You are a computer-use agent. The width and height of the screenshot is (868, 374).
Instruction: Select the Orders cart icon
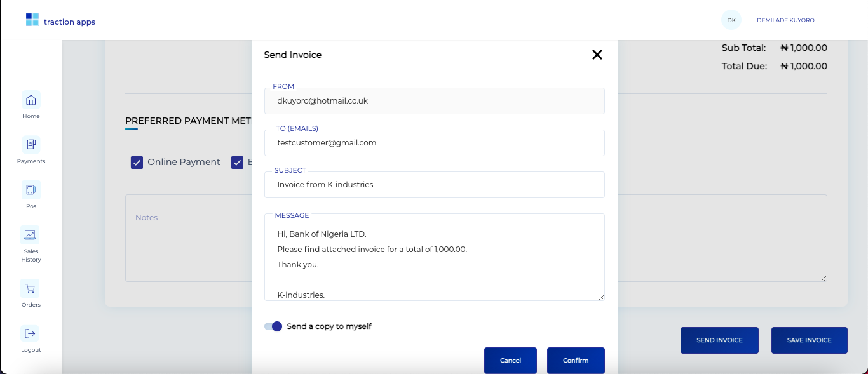(x=30, y=288)
